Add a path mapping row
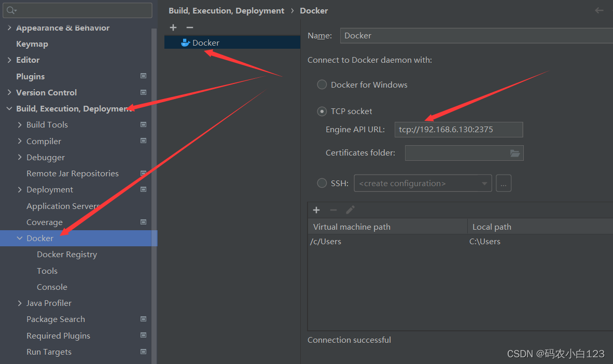613x364 pixels. [316, 210]
